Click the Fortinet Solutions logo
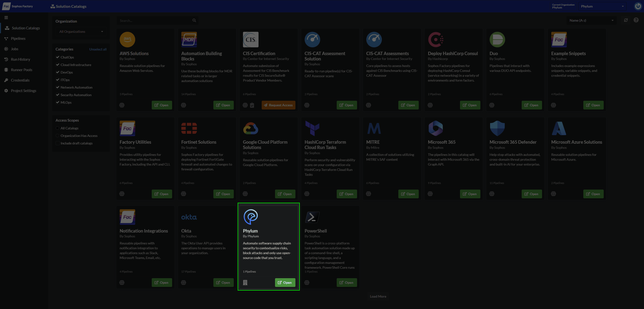 coord(189,128)
